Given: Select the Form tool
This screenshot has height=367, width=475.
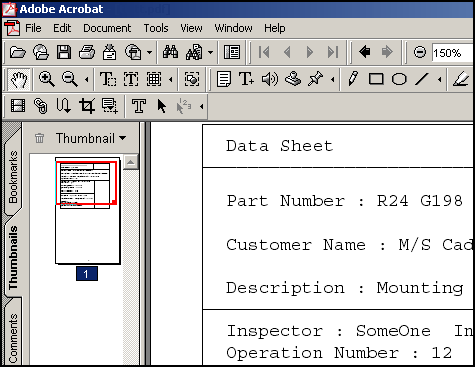Looking at the screenshot, I should coord(110,106).
